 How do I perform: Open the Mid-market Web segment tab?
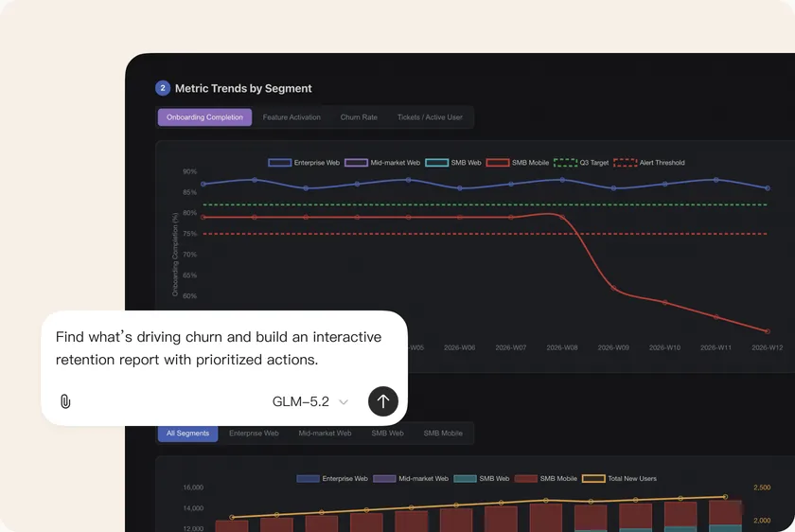[325, 434]
